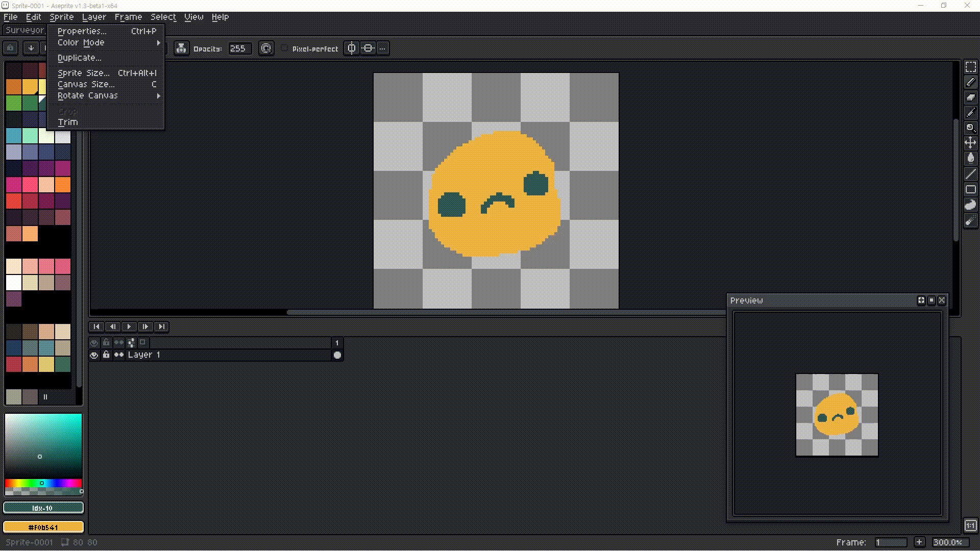The height and width of the screenshot is (551, 980).
Task: Enable vertical symmetry mode icon
Action: (352, 48)
